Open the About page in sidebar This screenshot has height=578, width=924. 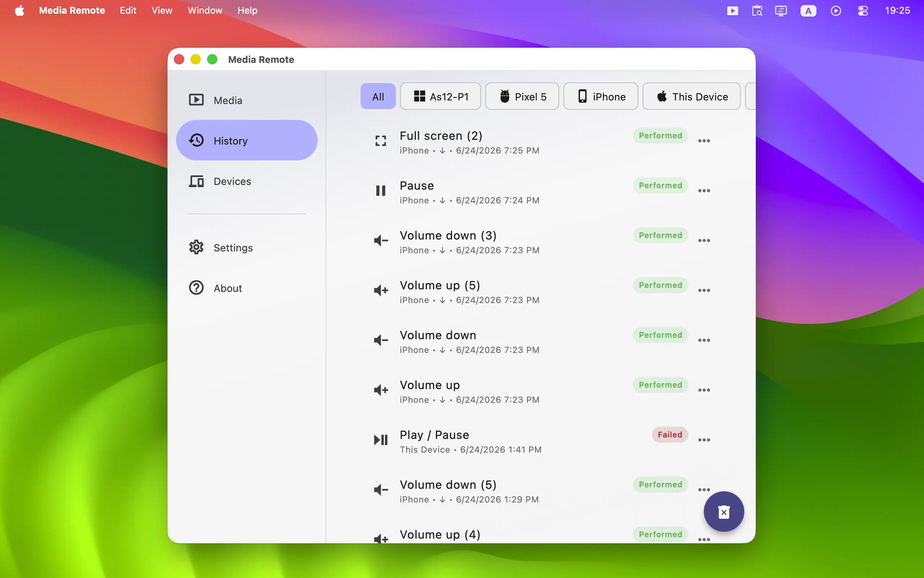coord(247,288)
